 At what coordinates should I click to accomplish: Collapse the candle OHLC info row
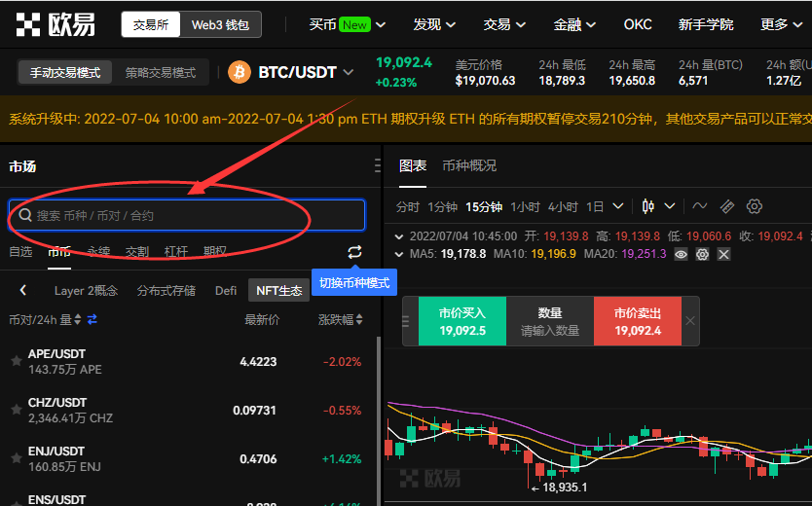pos(399,237)
